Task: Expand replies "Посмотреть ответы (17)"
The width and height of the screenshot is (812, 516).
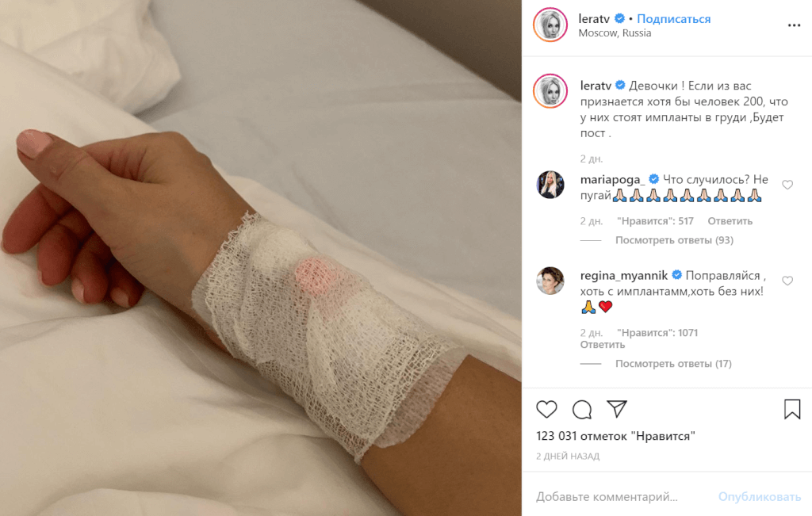Action: tap(673, 364)
